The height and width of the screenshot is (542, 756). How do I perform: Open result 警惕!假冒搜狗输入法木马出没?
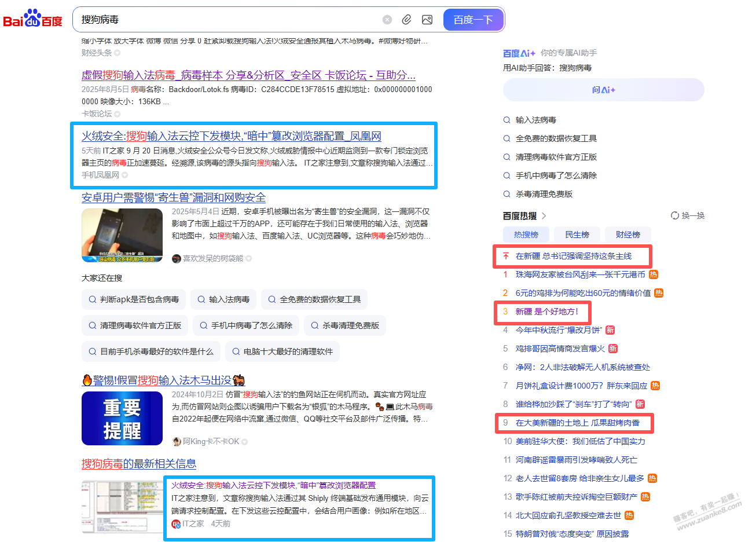[163, 380]
